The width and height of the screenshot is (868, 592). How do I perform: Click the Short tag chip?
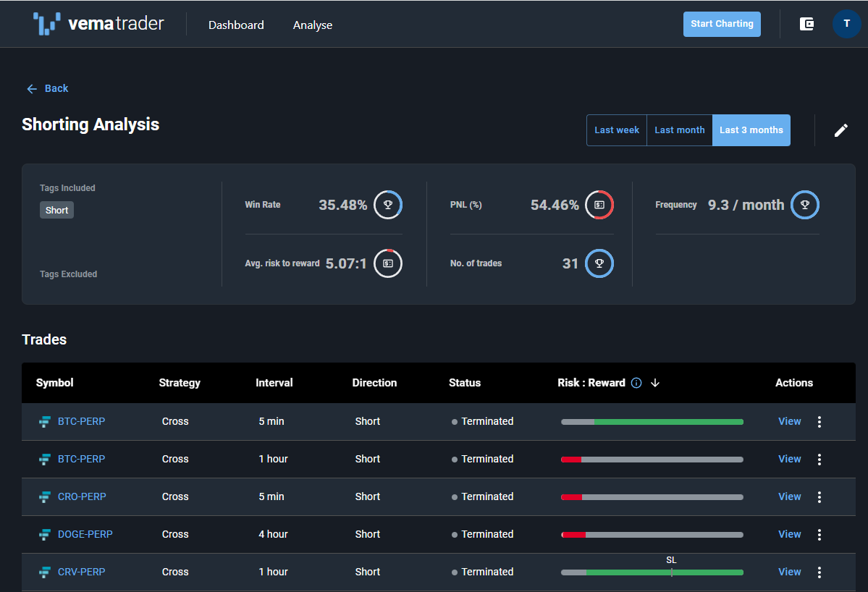[x=56, y=211]
